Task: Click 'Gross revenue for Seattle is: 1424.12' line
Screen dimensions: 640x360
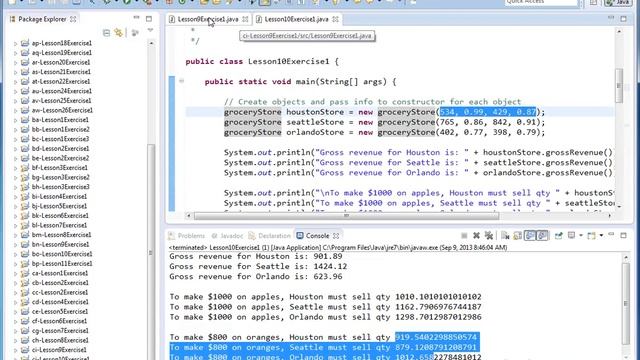Action: click(x=258, y=267)
